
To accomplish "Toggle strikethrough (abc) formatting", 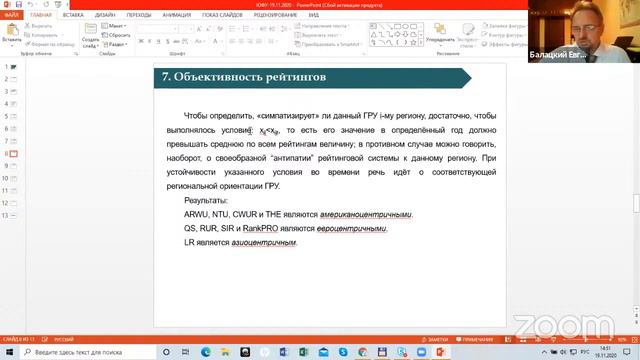I will 176,41.
